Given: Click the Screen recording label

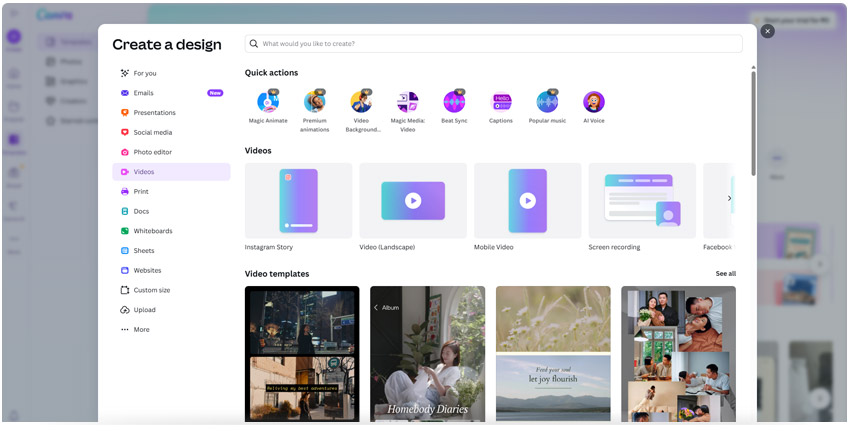Looking at the screenshot, I should [x=614, y=247].
